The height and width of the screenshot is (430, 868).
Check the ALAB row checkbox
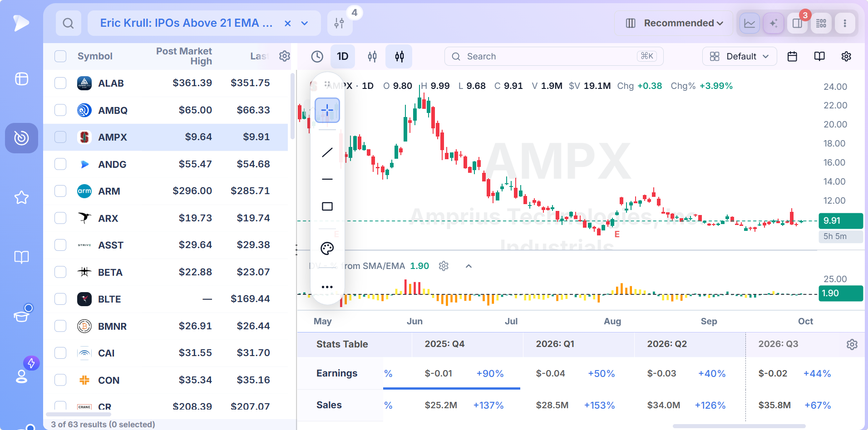coord(60,83)
